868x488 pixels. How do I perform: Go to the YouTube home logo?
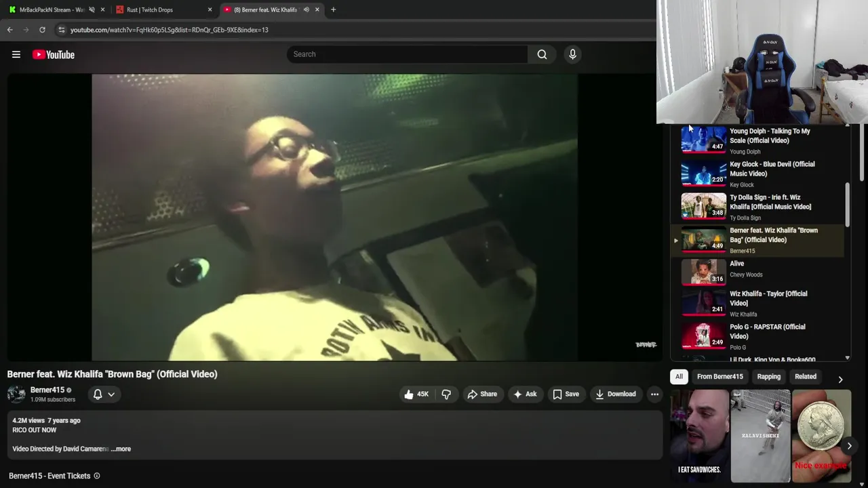(54, 54)
